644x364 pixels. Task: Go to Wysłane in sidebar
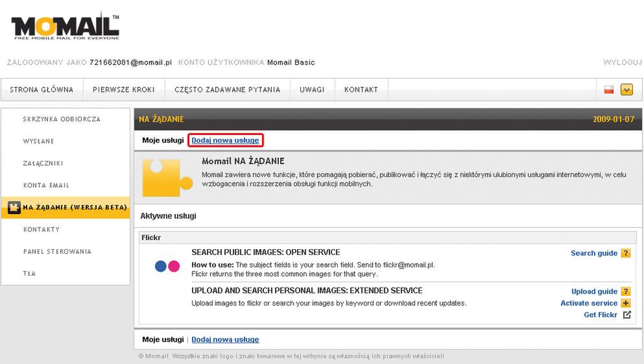coord(38,141)
